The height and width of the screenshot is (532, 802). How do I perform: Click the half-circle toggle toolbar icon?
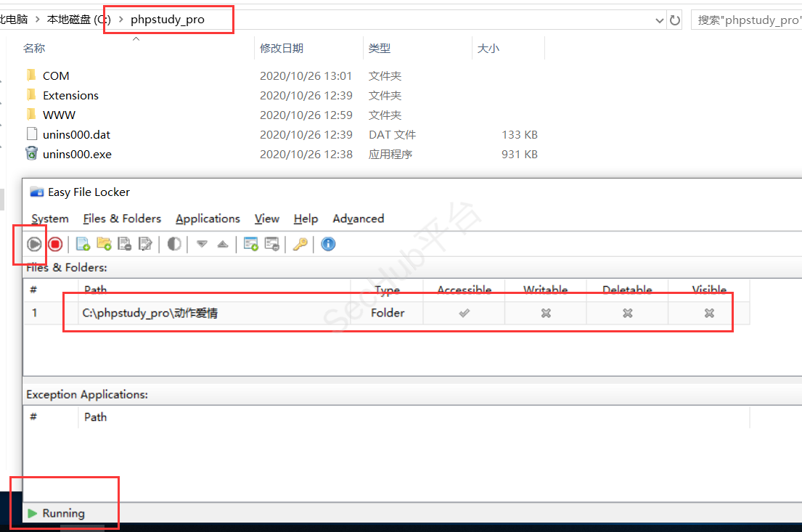174,244
